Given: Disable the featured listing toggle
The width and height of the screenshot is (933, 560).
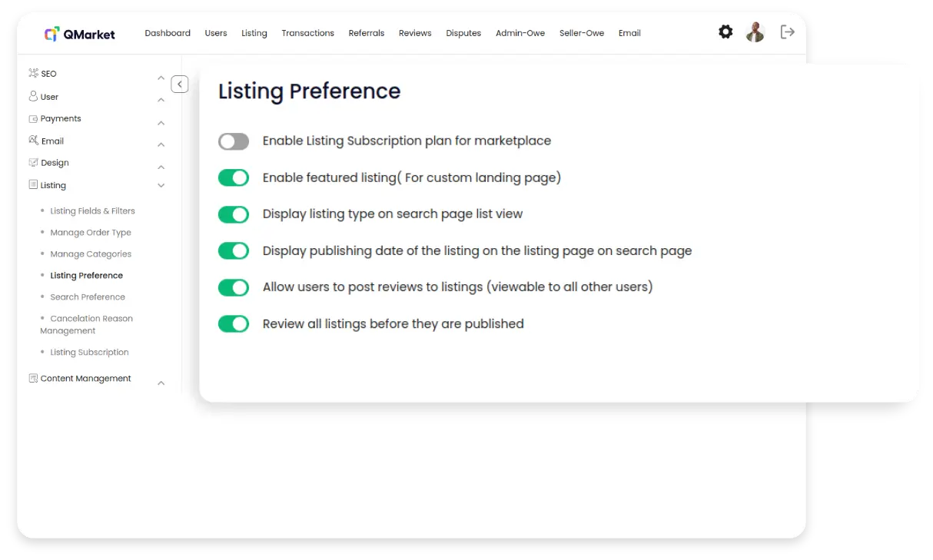Looking at the screenshot, I should 234,178.
